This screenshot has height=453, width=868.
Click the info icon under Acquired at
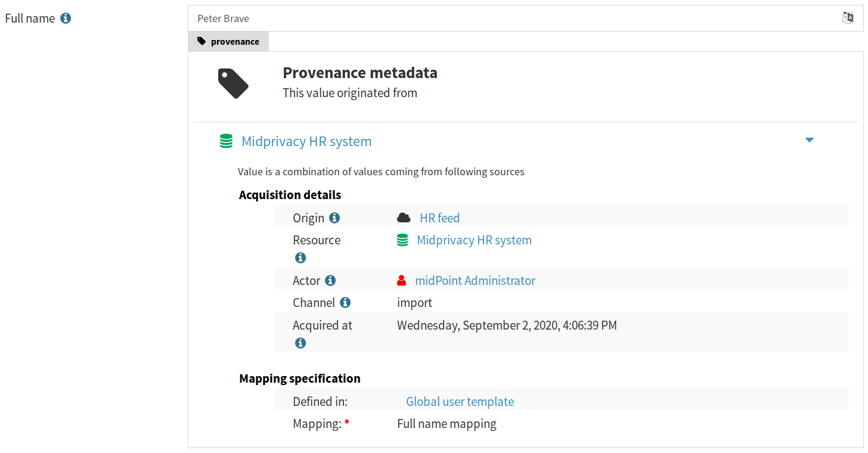tap(300, 343)
